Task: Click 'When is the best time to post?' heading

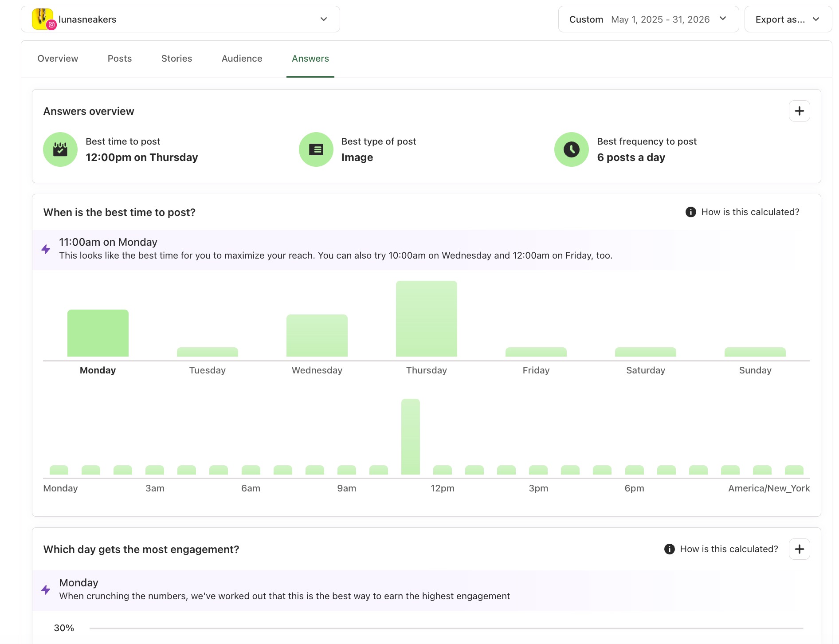Action: point(120,212)
